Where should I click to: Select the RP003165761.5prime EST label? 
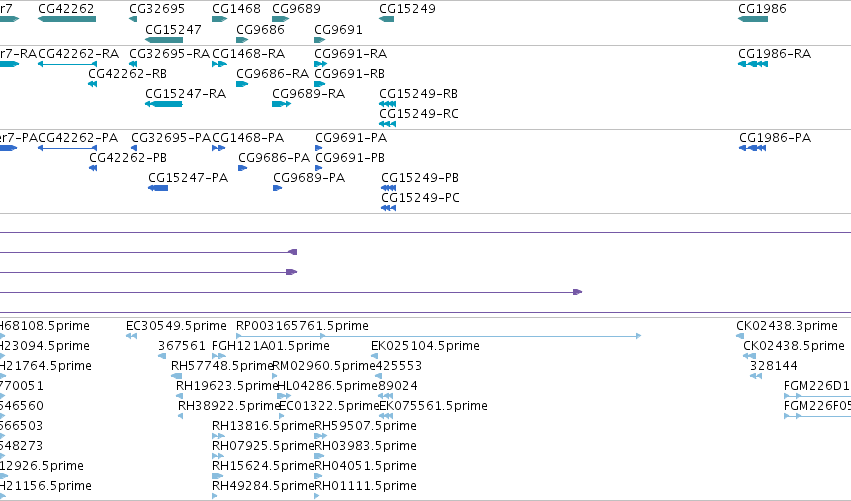pyautogui.click(x=302, y=326)
